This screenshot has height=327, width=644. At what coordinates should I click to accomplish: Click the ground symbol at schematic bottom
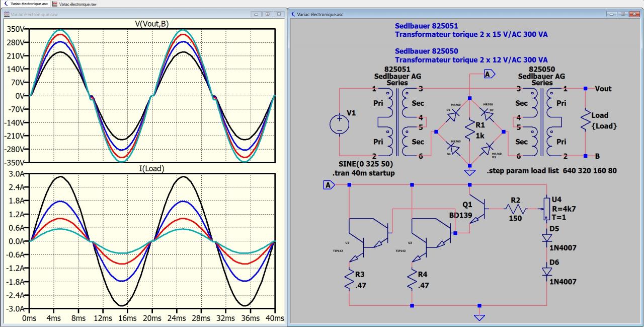(479, 317)
